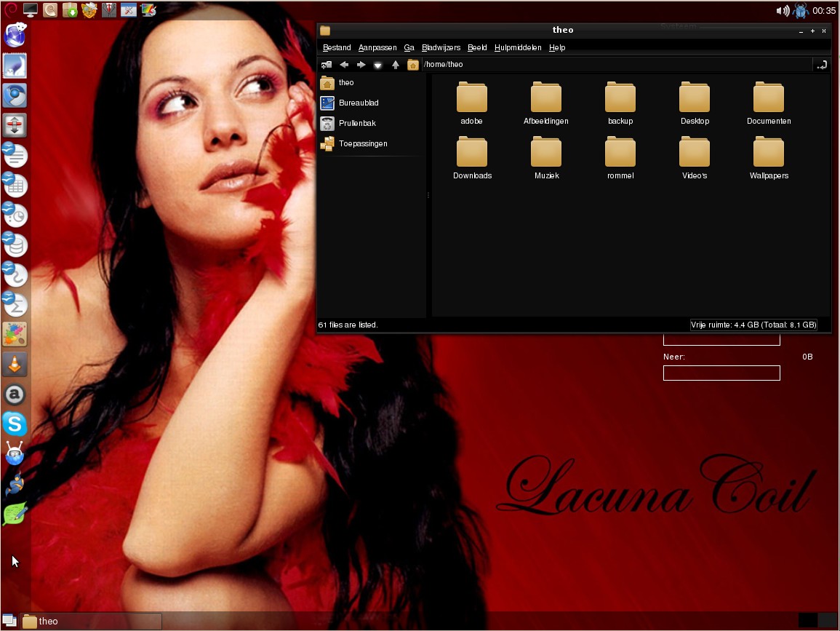Open the history dropdown arrow in toolbar

(x=377, y=65)
